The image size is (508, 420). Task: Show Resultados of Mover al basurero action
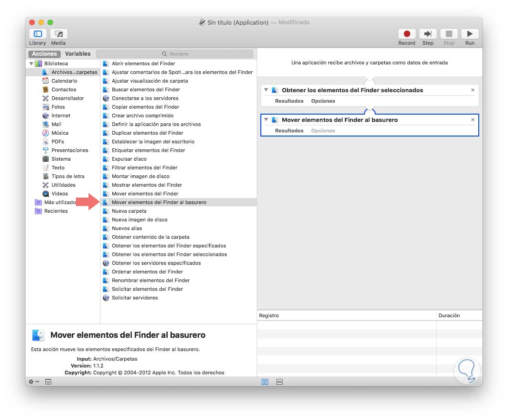(289, 131)
